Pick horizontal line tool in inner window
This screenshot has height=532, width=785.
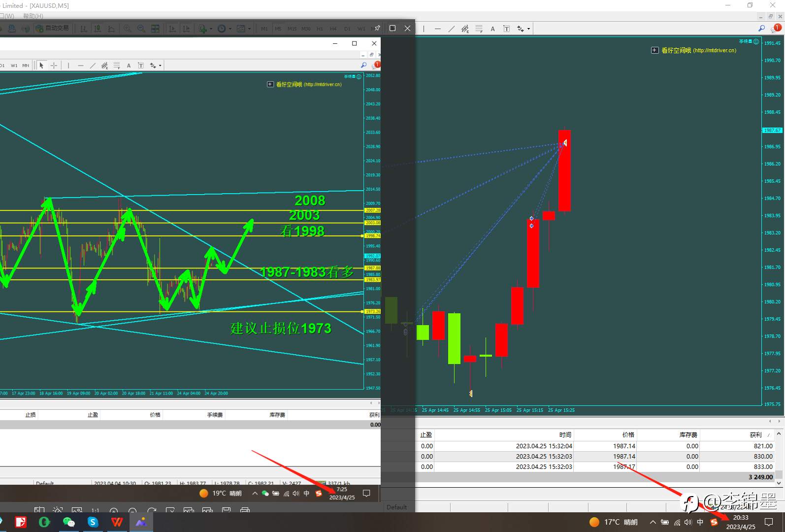pos(80,65)
